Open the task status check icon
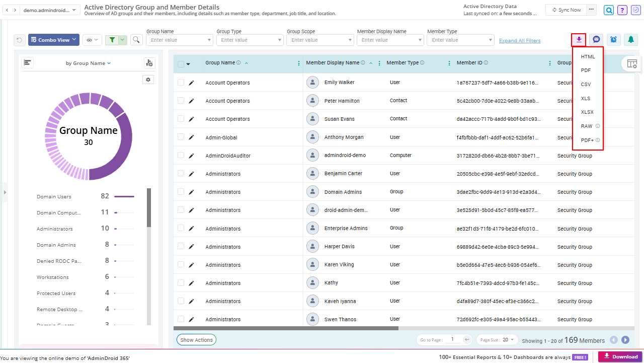 tap(635, 10)
